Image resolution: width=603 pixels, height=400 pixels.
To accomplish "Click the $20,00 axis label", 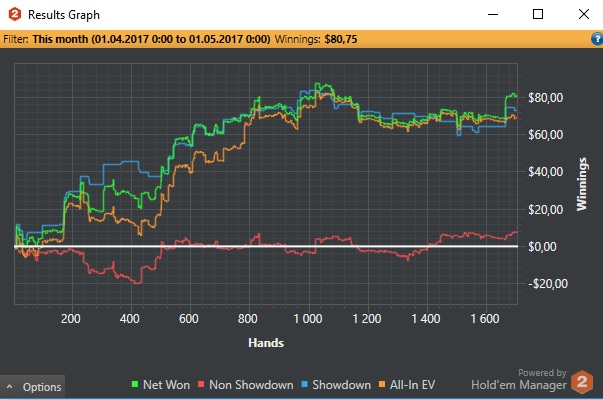I will [545, 210].
